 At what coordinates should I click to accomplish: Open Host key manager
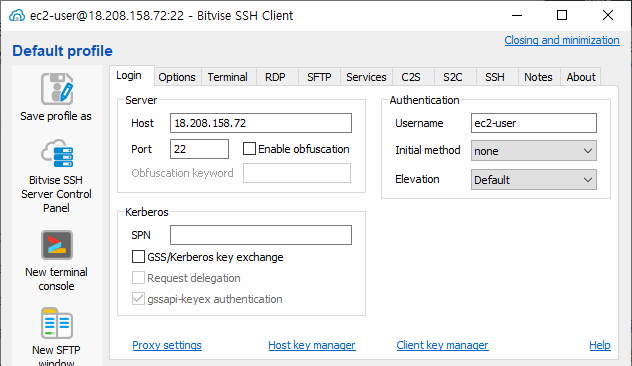312,345
